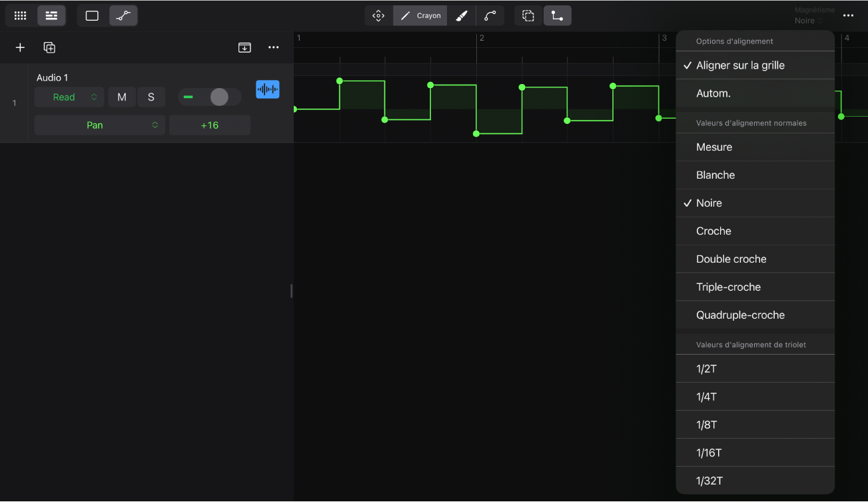Image resolution: width=868 pixels, height=502 pixels.
Task: Add a new track with plus icon
Action: coord(20,47)
